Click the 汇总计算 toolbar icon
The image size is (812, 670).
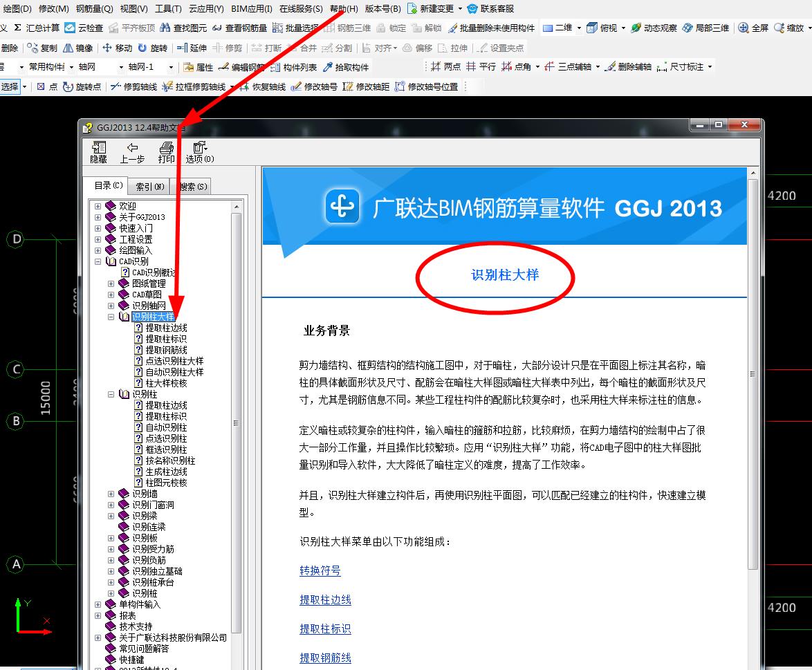(37, 28)
